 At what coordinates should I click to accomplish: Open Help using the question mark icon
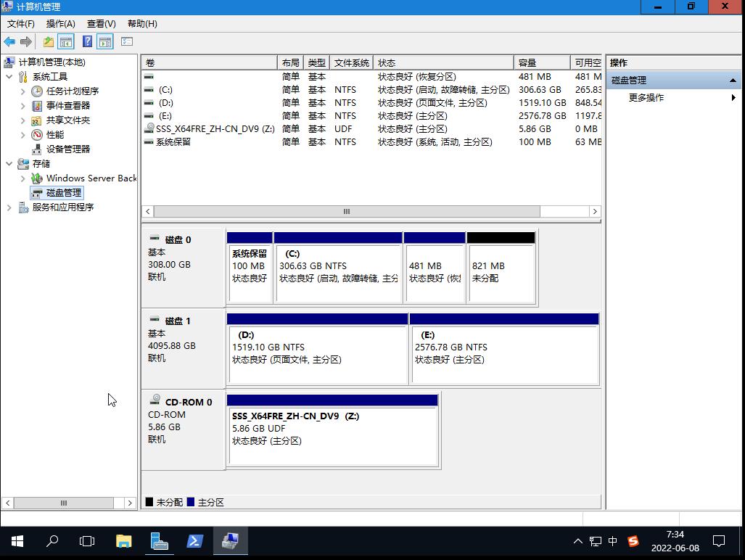click(x=87, y=41)
